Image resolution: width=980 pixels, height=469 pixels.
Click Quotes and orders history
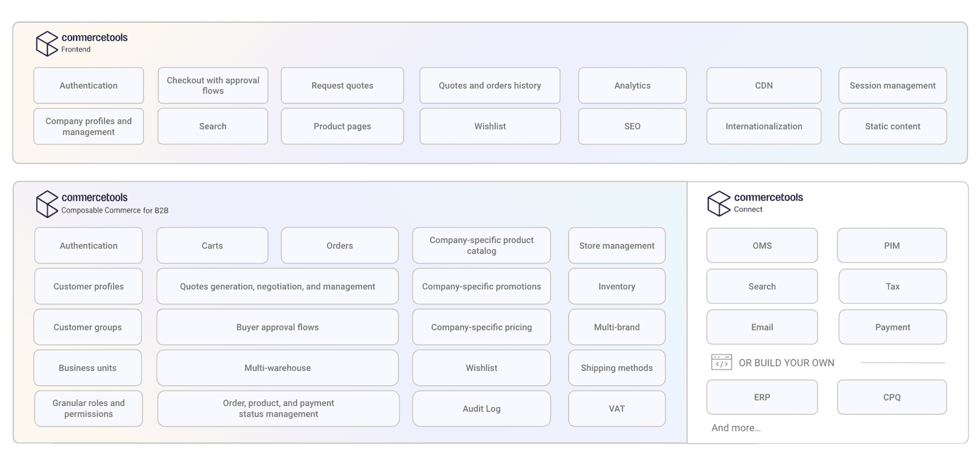489,85
